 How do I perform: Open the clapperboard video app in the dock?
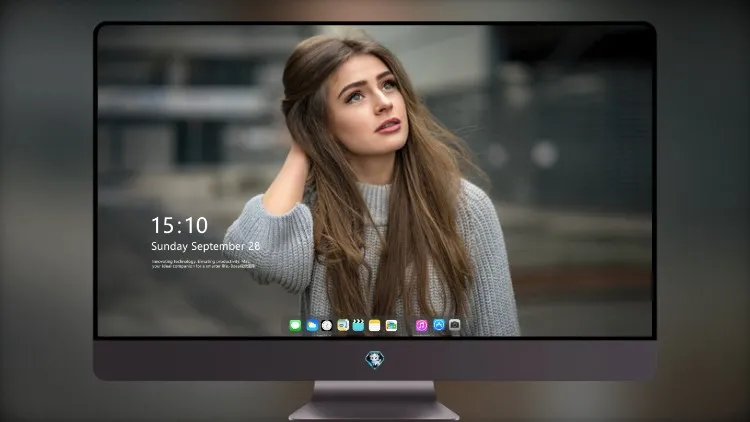(x=358, y=326)
